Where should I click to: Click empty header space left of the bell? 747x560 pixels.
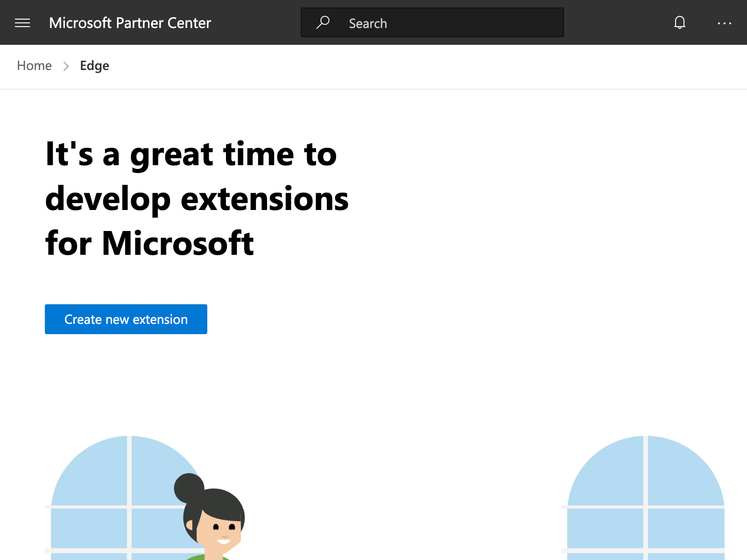[x=616, y=22]
